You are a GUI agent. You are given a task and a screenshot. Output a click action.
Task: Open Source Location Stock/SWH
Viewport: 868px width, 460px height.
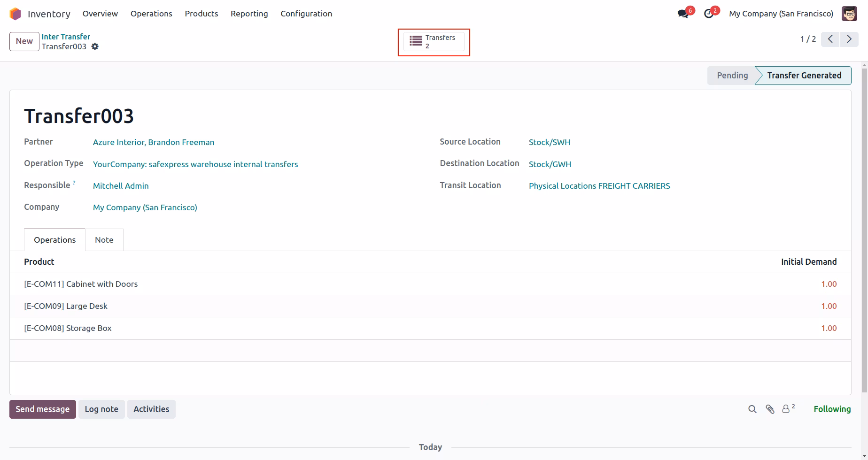coord(550,142)
